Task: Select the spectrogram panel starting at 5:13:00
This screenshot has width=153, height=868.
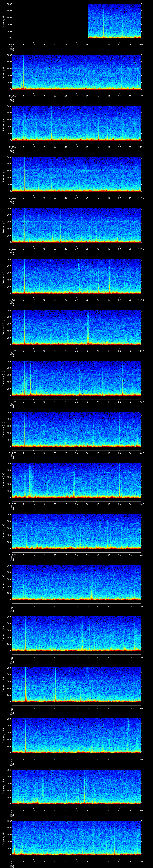Action: coord(77,225)
